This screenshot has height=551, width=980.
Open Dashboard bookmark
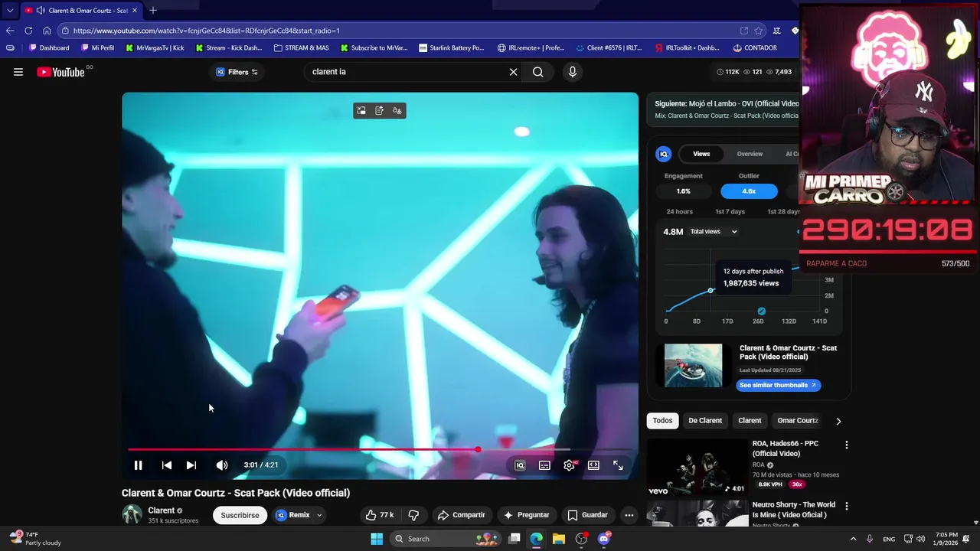[x=49, y=47]
